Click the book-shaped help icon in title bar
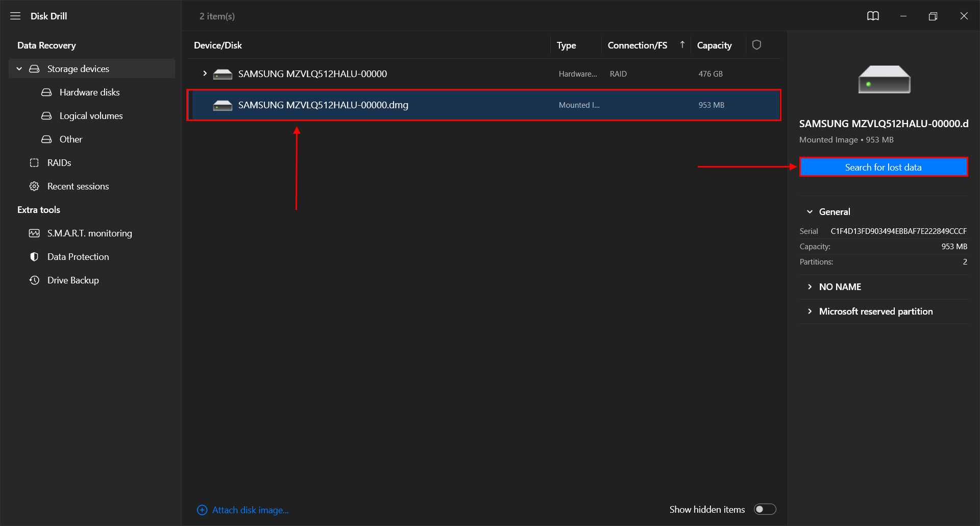 (873, 16)
